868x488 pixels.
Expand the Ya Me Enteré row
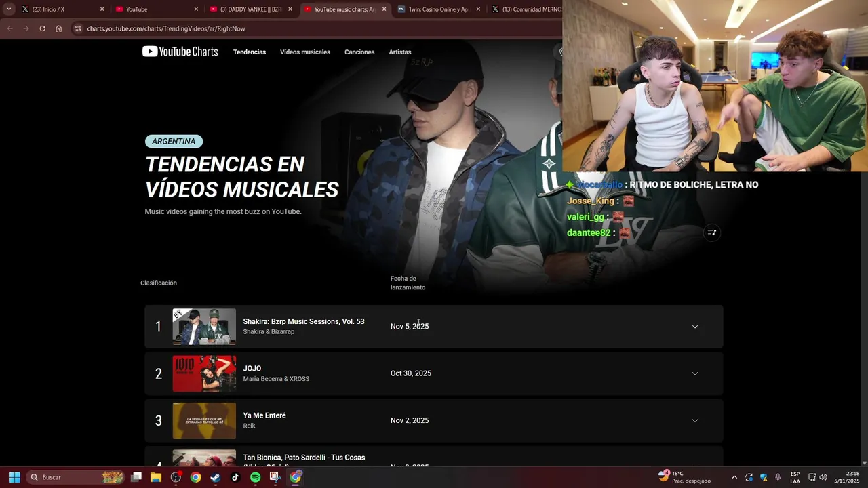click(694, 420)
